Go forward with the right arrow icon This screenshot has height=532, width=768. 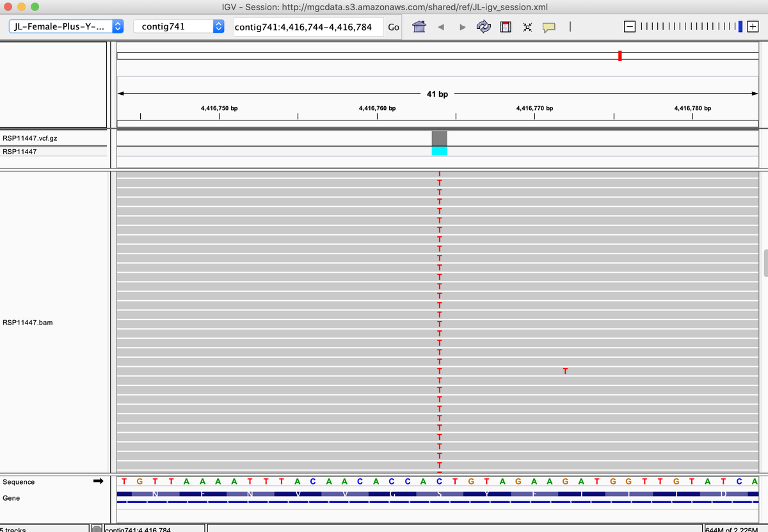(463, 28)
